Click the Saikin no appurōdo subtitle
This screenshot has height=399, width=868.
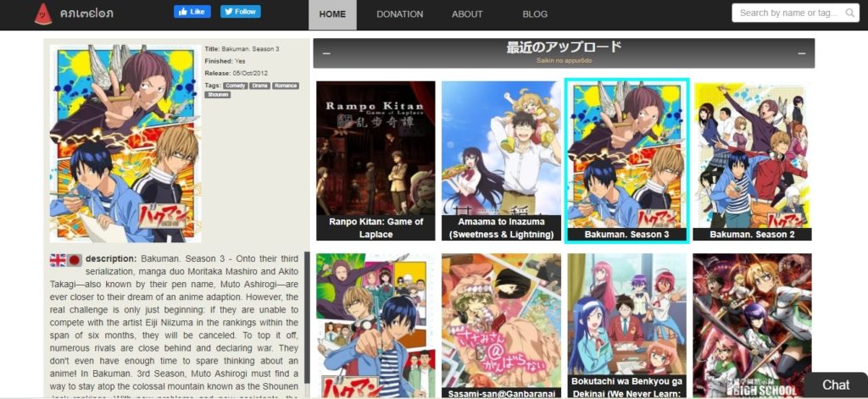(564, 60)
